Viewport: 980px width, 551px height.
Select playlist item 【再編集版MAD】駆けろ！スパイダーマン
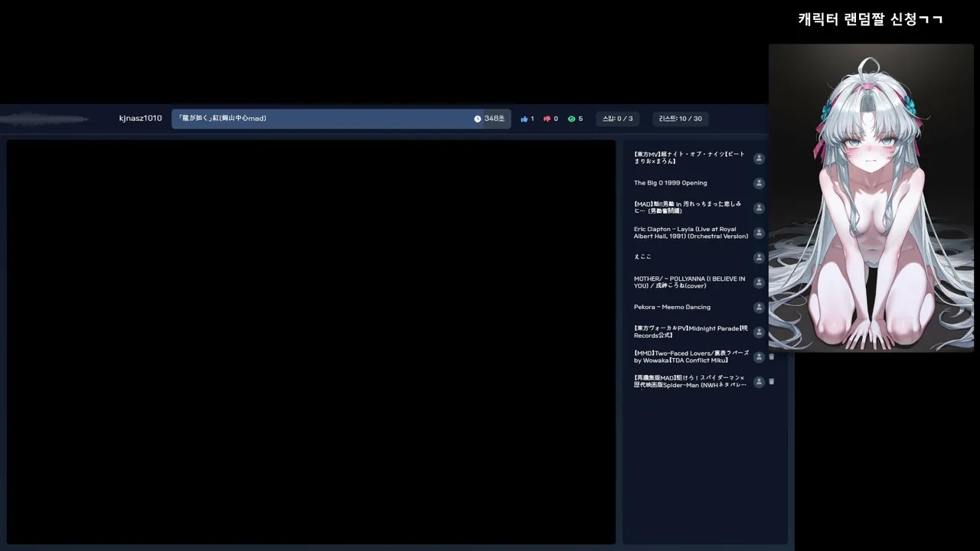tap(690, 381)
